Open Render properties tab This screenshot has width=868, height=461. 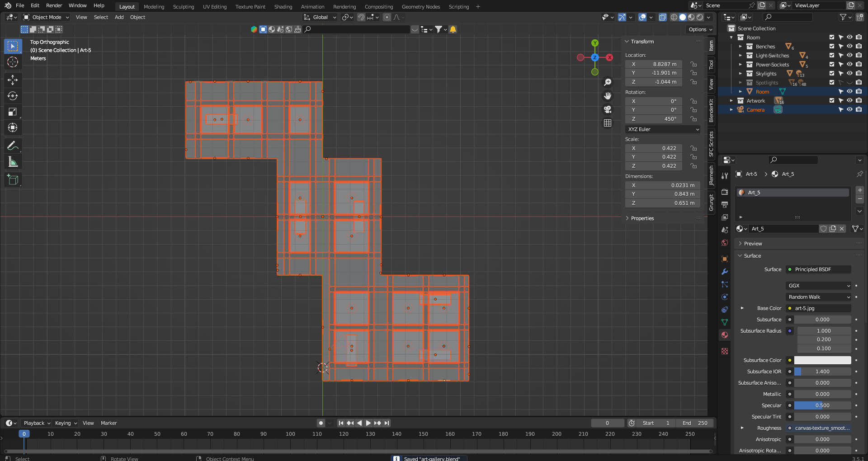click(725, 192)
